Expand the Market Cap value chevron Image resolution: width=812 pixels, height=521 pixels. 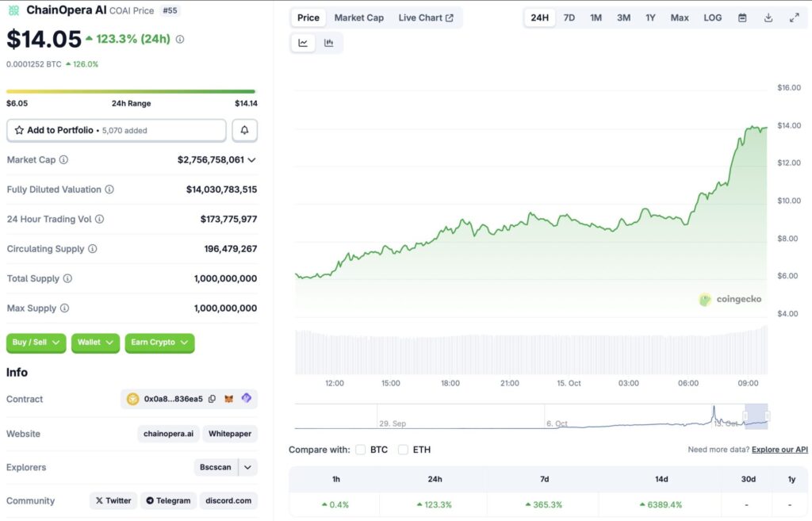(x=252, y=159)
